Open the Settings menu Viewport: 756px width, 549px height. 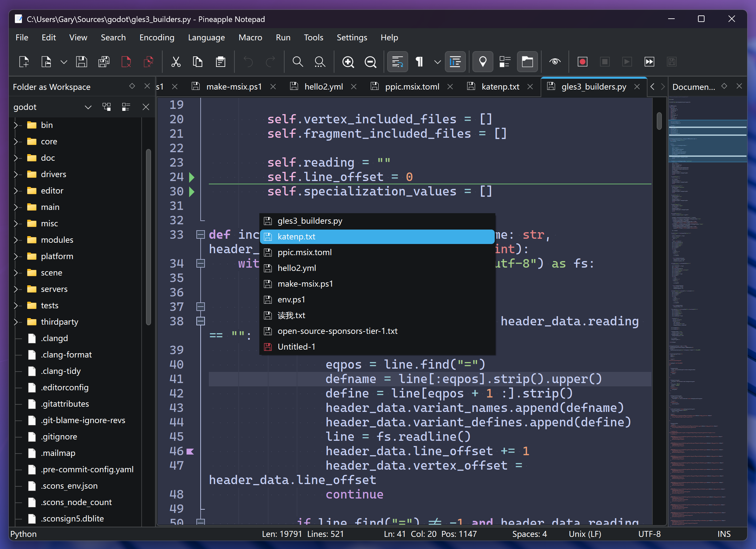pyautogui.click(x=352, y=37)
